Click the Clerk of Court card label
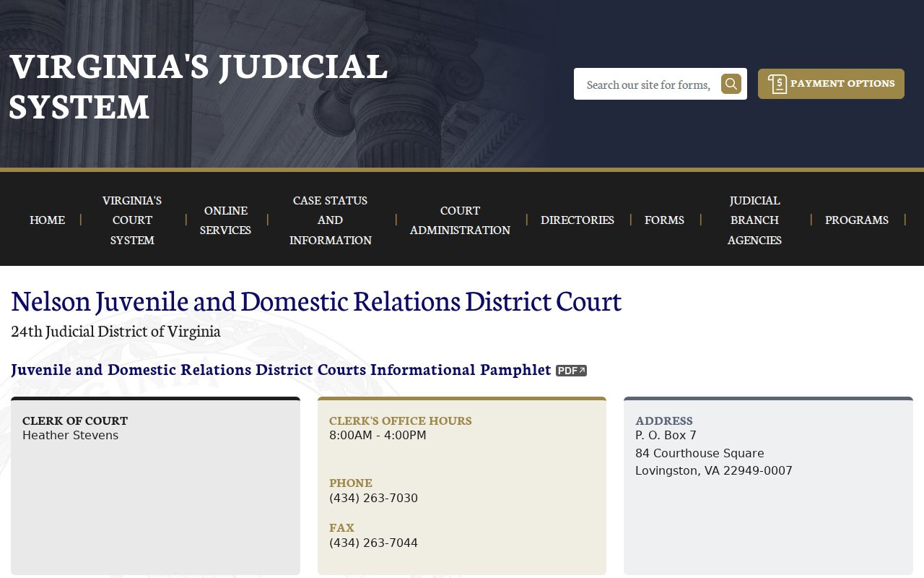 click(x=75, y=420)
